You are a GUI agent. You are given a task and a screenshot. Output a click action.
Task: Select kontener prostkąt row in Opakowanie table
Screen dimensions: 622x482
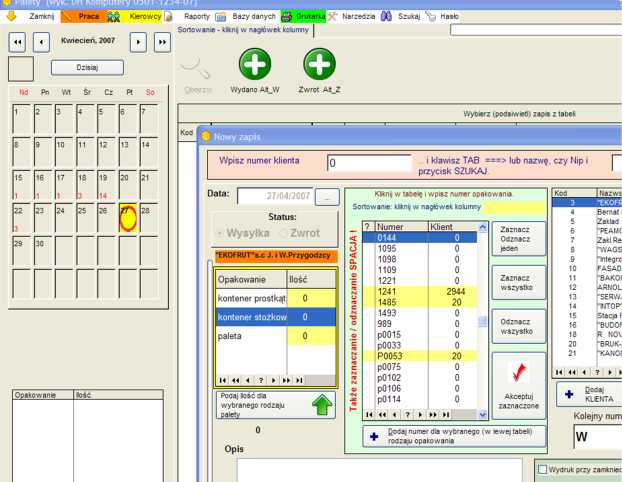coord(276,298)
